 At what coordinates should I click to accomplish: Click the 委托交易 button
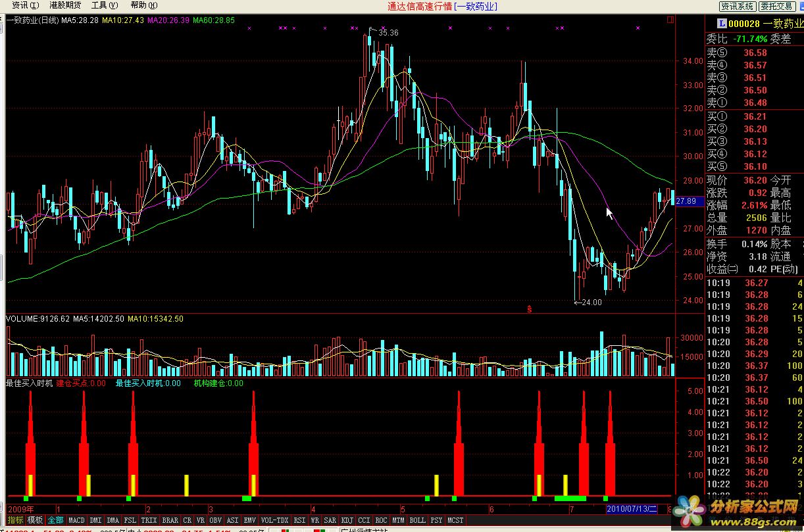pyautogui.click(x=777, y=6)
